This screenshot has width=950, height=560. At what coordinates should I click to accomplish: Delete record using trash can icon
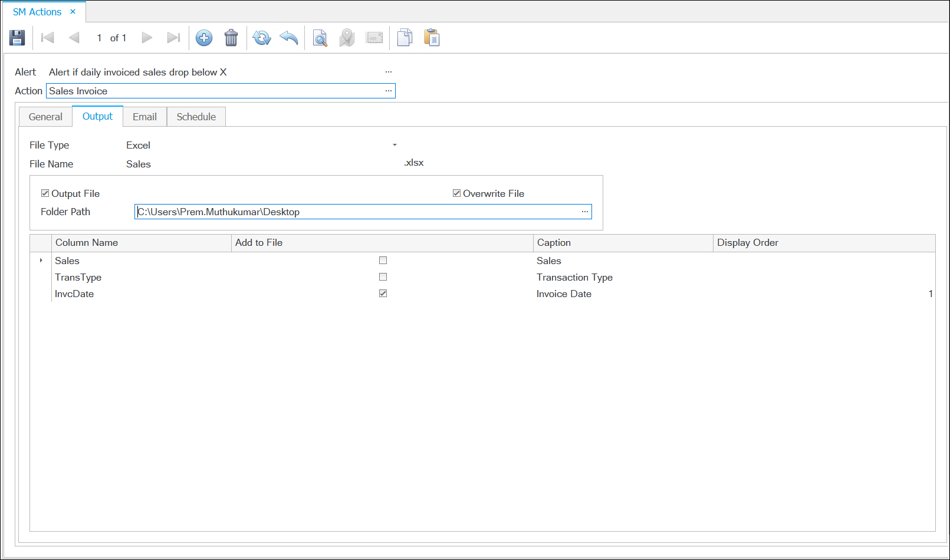click(x=231, y=38)
